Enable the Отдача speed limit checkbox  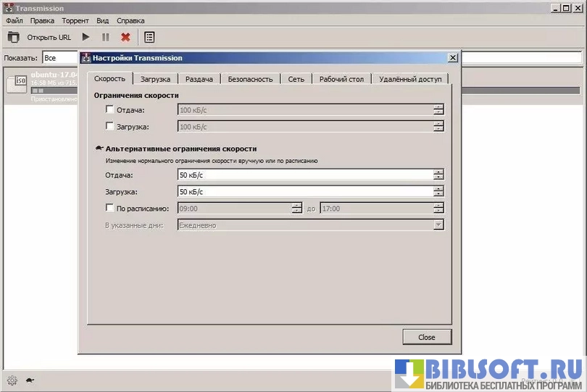110,109
